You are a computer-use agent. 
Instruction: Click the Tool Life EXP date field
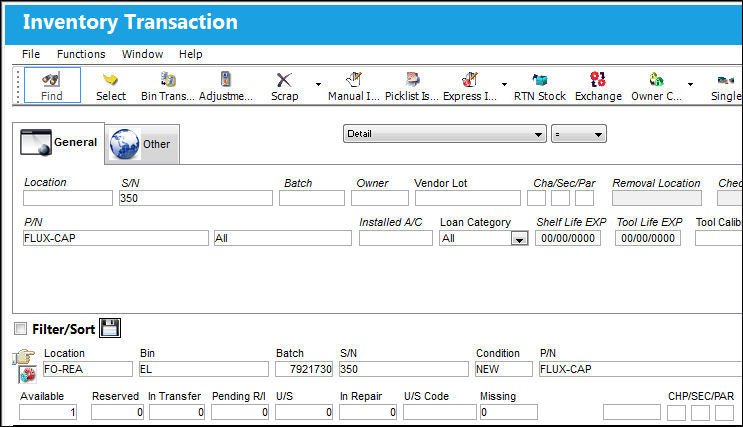648,238
